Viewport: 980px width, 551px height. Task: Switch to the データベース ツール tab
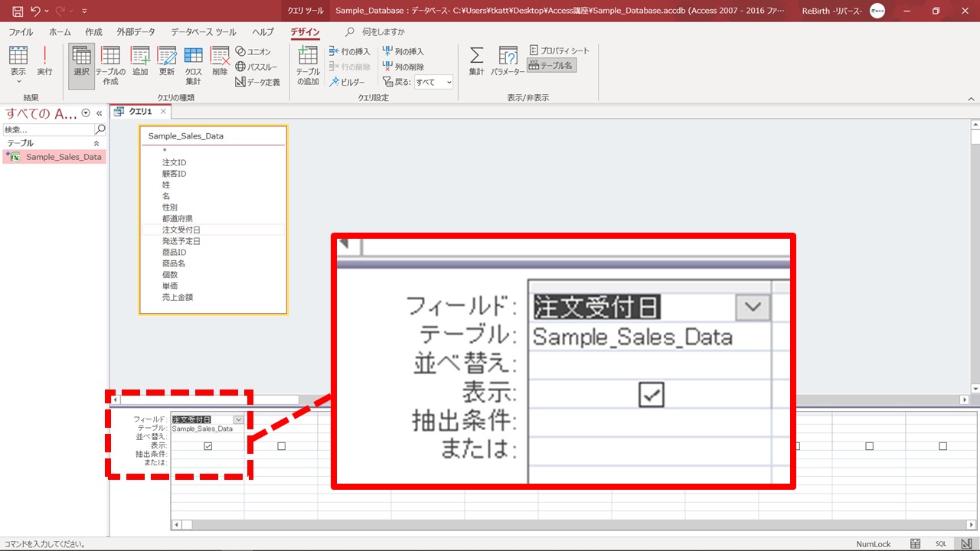point(203,32)
